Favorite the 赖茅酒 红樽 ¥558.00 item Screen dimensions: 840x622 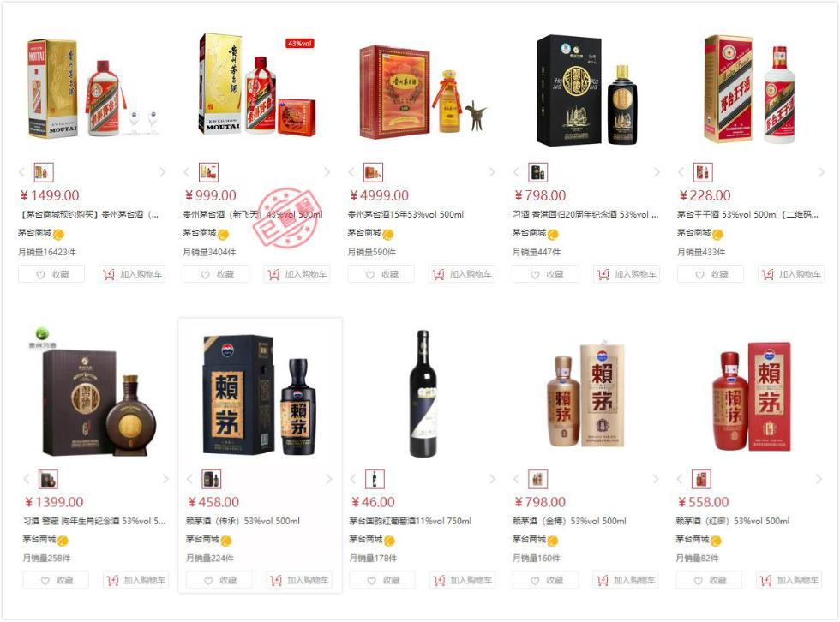click(x=709, y=580)
